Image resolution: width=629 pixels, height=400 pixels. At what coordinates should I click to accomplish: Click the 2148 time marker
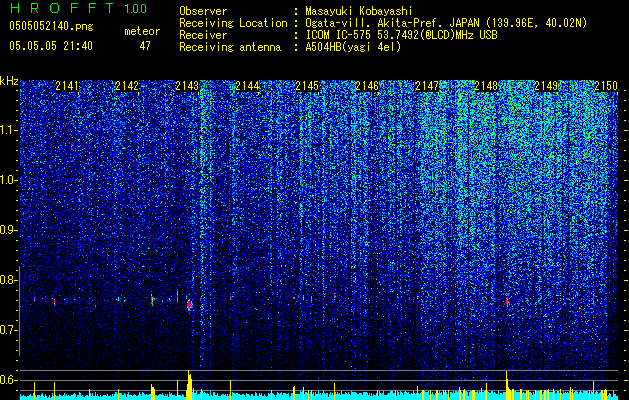click(486, 85)
